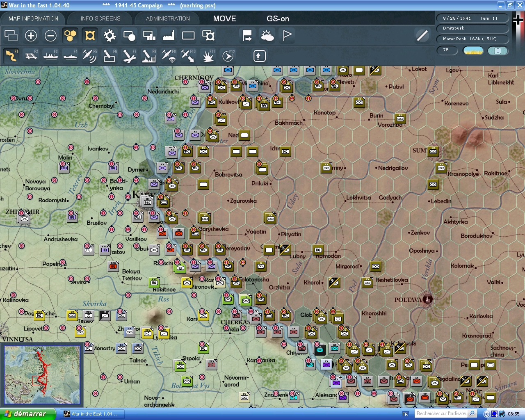Image resolution: width=525 pixels, height=420 pixels.
Task: Select the F1 move mode
Action: (x=11, y=56)
